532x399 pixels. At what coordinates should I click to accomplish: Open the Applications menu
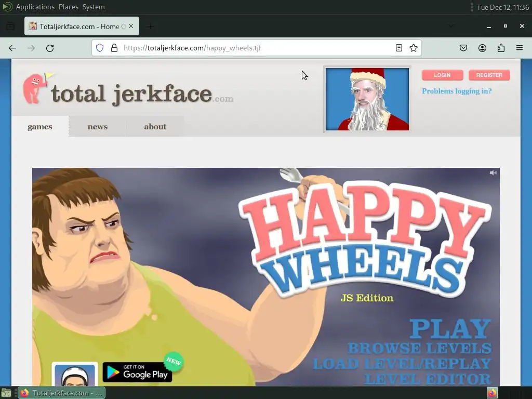35,7
